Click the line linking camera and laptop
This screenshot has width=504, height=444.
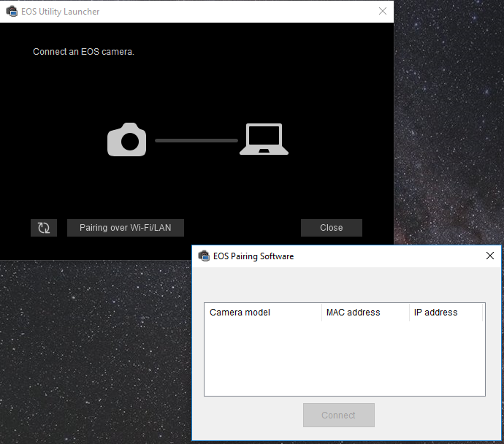coord(196,139)
